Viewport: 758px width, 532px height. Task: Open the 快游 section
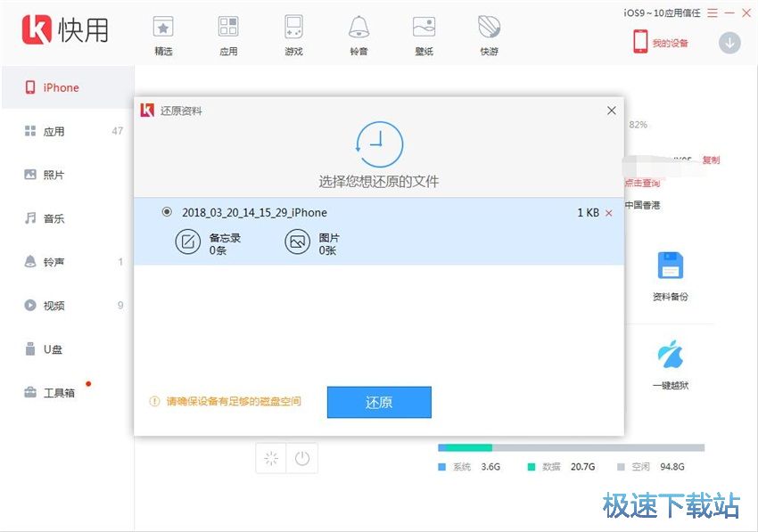click(490, 36)
